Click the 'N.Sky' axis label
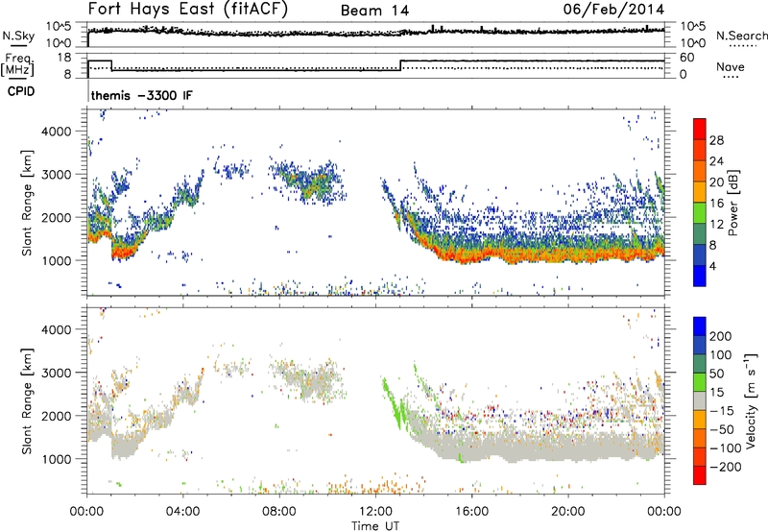This screenshot has width=768, height=532. (18, 36)
